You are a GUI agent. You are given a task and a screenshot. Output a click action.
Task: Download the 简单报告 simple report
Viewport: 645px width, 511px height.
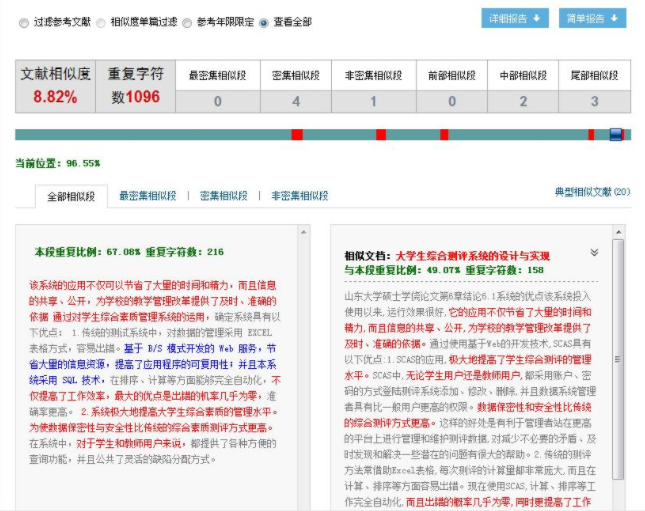592,18
